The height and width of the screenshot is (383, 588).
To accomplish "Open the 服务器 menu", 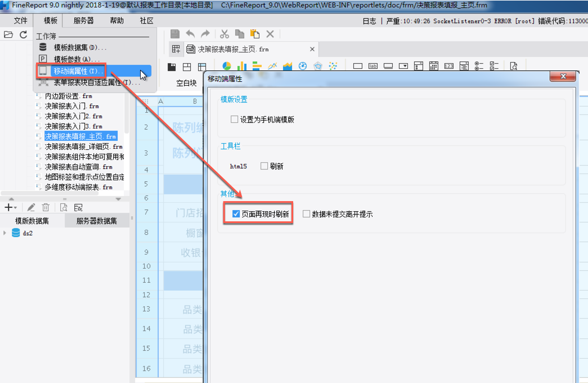I will click(83, 21).
